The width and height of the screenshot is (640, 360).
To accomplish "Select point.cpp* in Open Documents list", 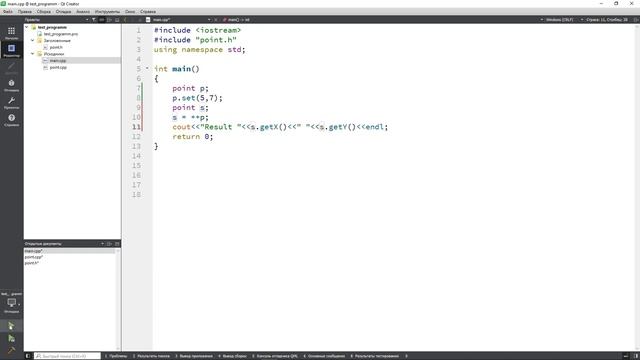I will pos(34,257).
